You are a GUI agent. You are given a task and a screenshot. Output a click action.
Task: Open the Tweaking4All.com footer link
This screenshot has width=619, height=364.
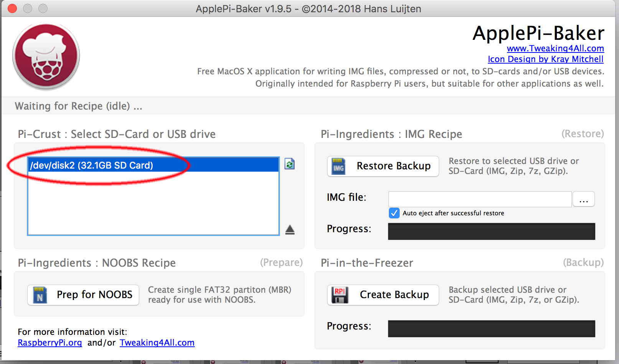point(157,343)
